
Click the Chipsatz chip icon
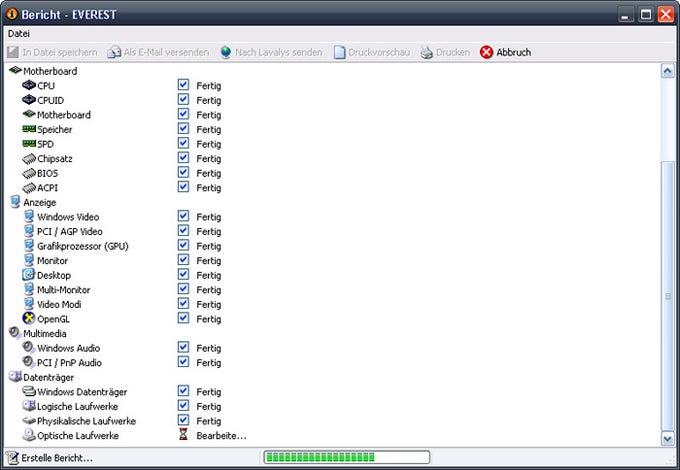(29, 159)
